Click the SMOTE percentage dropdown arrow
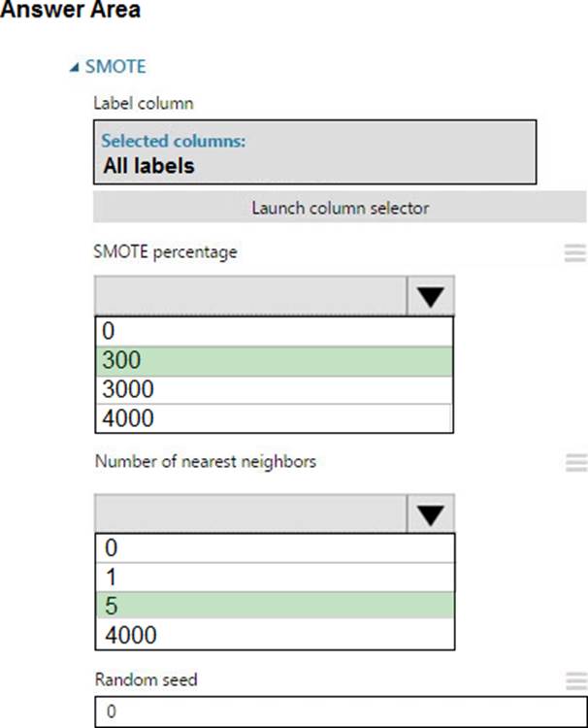This screenshot has height=728, width=588. (430, 295)
